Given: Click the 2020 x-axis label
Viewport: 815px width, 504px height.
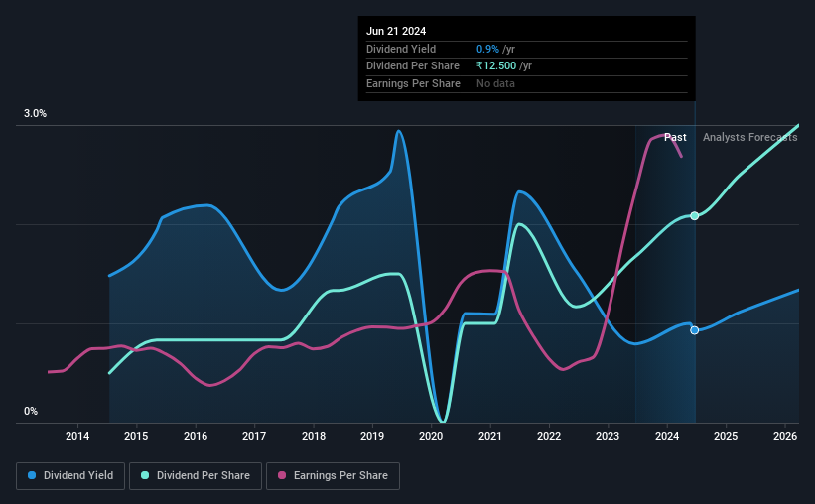Looking at the screenshot, I should [x=431, y=436].
